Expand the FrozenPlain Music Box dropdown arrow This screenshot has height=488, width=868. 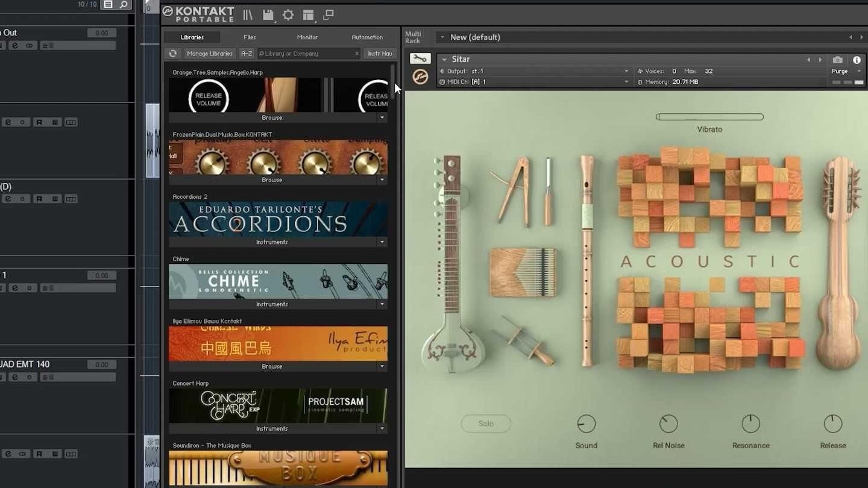[x=382, y=180]
